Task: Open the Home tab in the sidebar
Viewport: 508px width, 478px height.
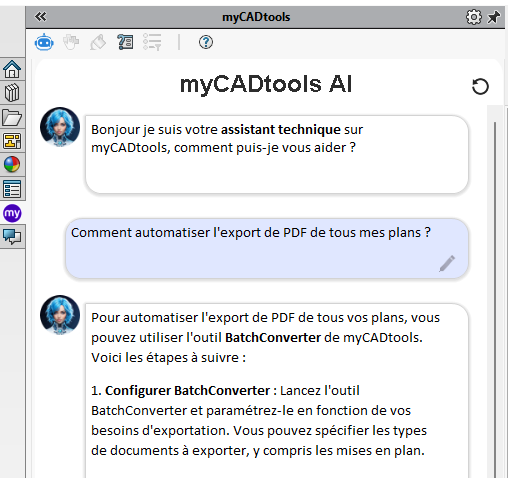Action: click(12, 69)
